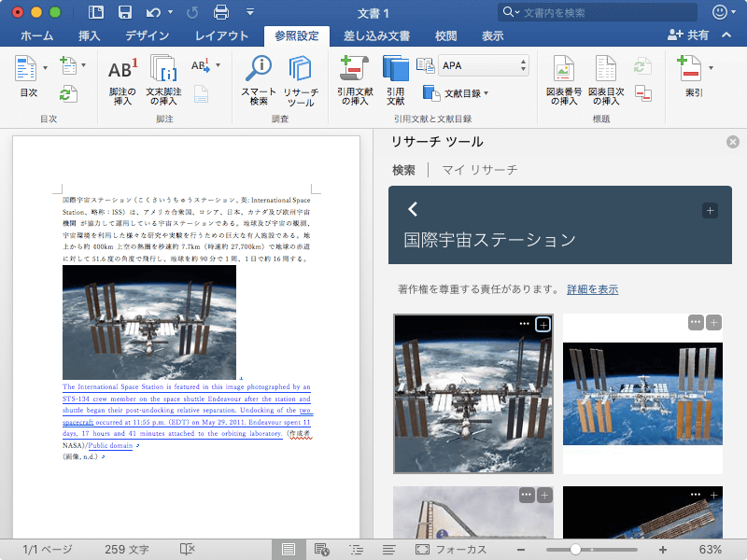Open the 表示 tab
The height and width of the screenshot is (560, 747).
[x=493, y=35]
